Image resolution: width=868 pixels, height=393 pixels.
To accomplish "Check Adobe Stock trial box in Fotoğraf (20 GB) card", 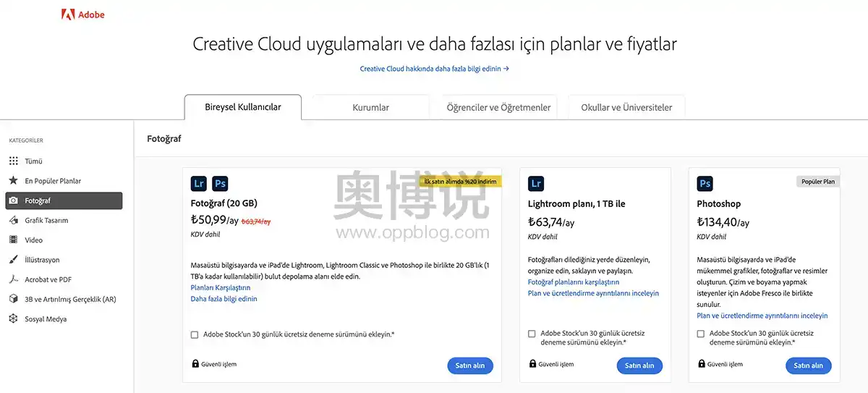I will click(195, 334).
